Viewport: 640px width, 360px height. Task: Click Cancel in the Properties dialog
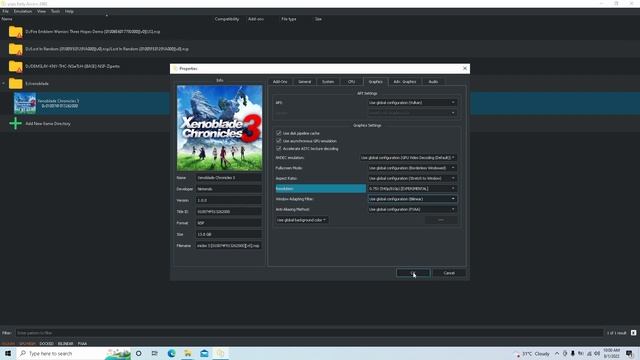pos(449,273)
